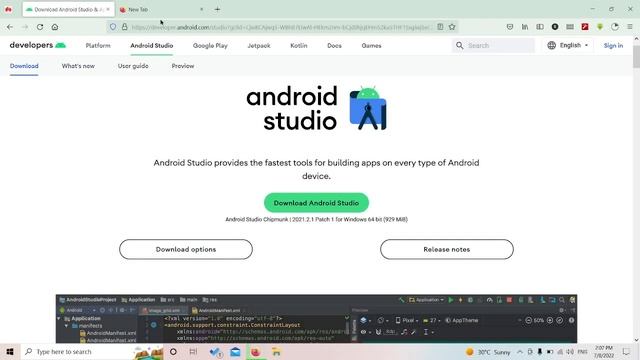The height and width of the screenshot is (360, 640).
Task: Open the Jetpack nav item
Action: (x=259, y=46)
